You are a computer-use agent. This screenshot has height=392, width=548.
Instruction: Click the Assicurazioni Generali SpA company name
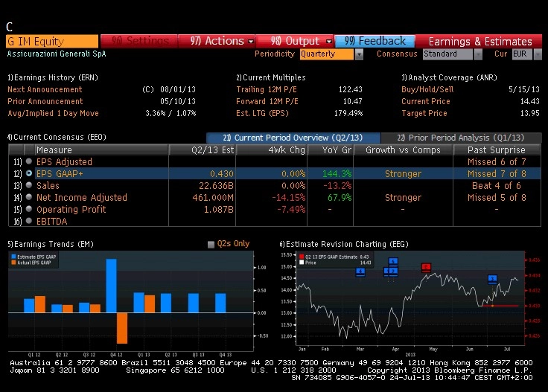pos(57,54)
